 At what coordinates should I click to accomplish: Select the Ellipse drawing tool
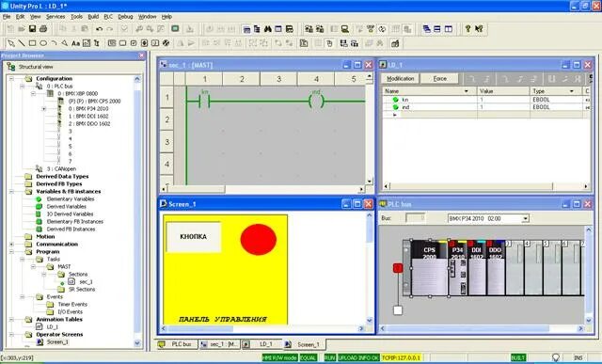[x=43, y=43]
